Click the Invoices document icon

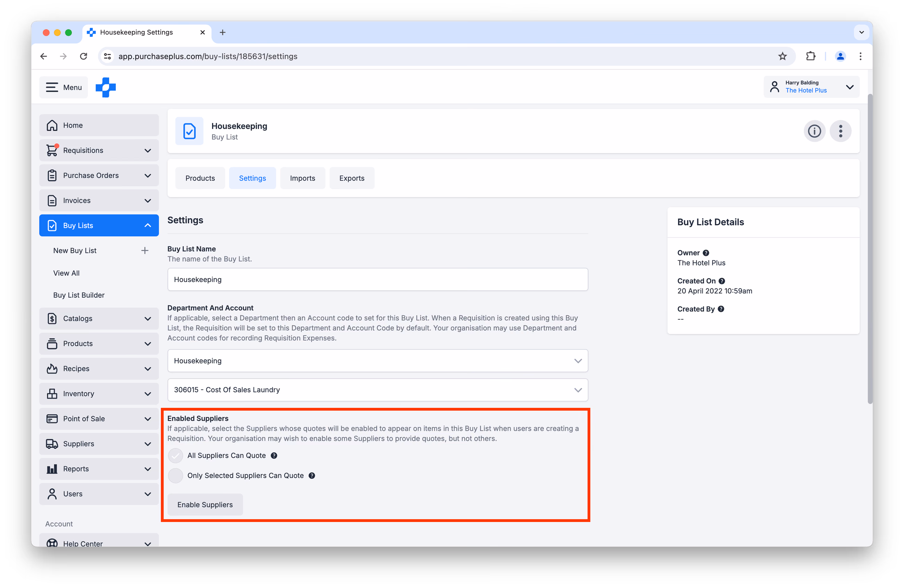click(x=52, y=201)
